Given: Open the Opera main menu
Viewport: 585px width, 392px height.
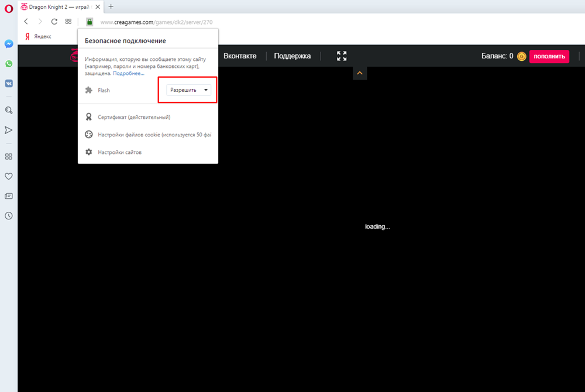Looking at the screenshot, I should pos(8,8).
